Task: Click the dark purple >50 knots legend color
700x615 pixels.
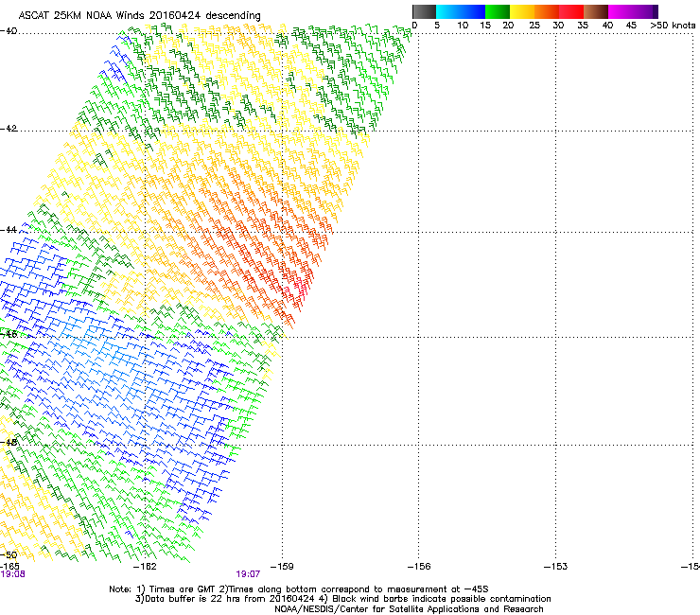Action: point(656,11)
